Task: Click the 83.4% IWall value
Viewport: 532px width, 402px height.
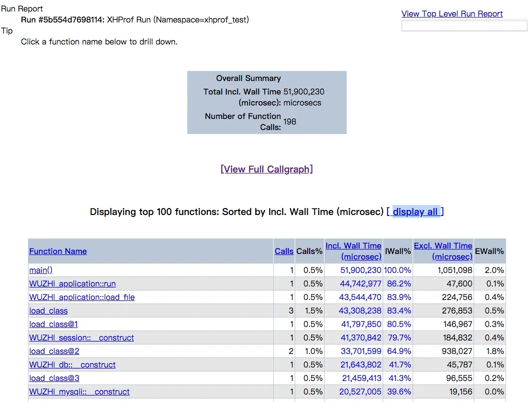Action: pyautogui.click(x=399, y=310)
